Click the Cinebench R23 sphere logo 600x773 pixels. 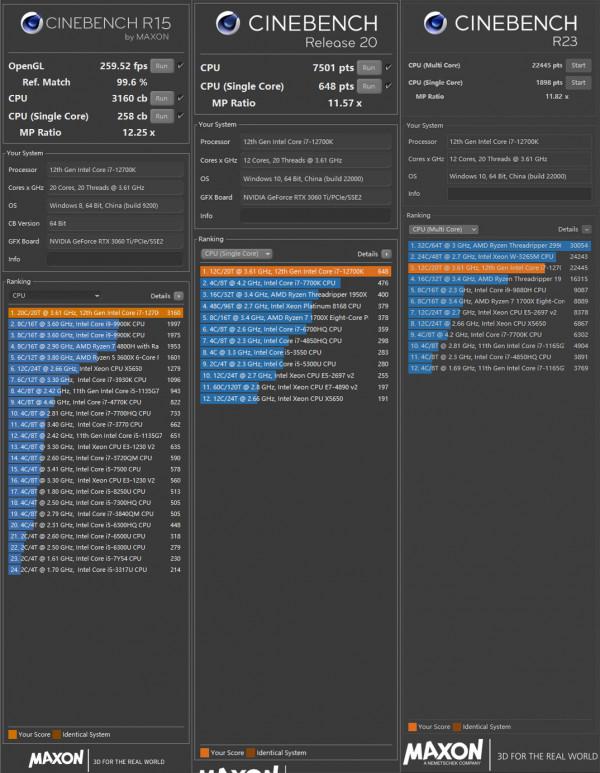point(435,23)
